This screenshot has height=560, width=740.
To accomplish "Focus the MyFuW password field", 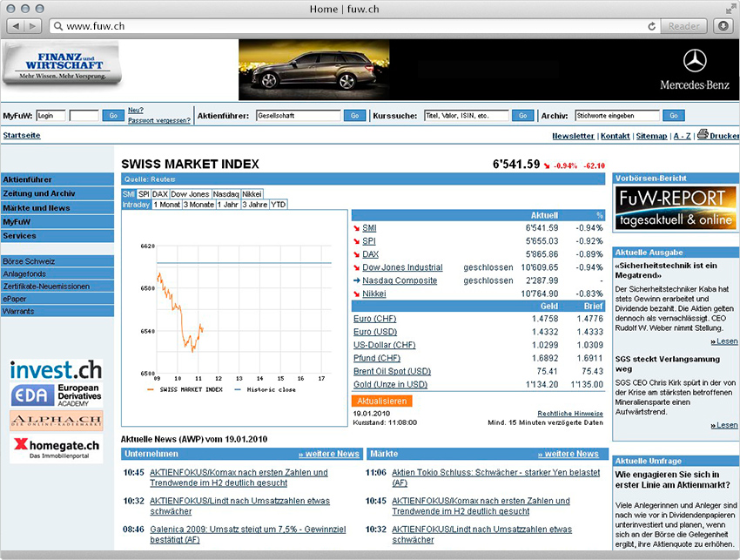I will tap(84, 116).
